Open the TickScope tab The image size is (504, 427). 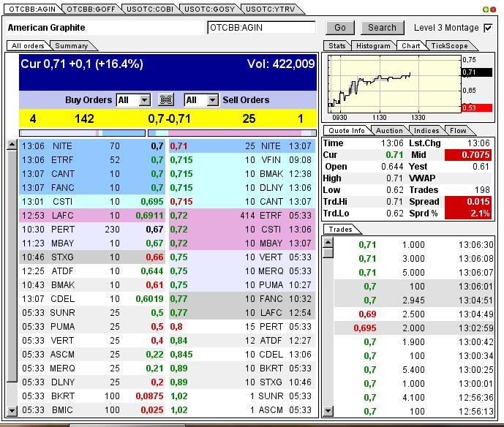tap(449, 46)
